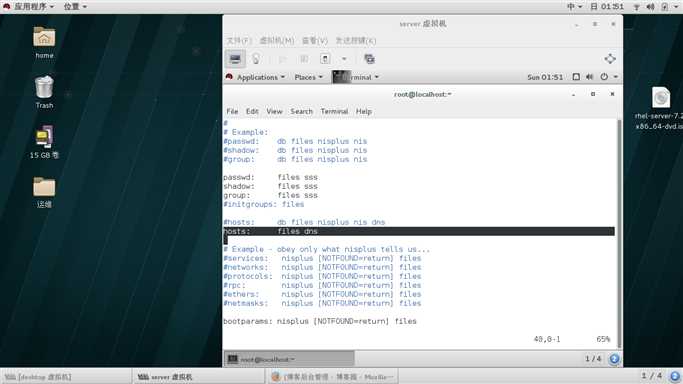Show the graphical console view in virt-manager

(235, 59)
